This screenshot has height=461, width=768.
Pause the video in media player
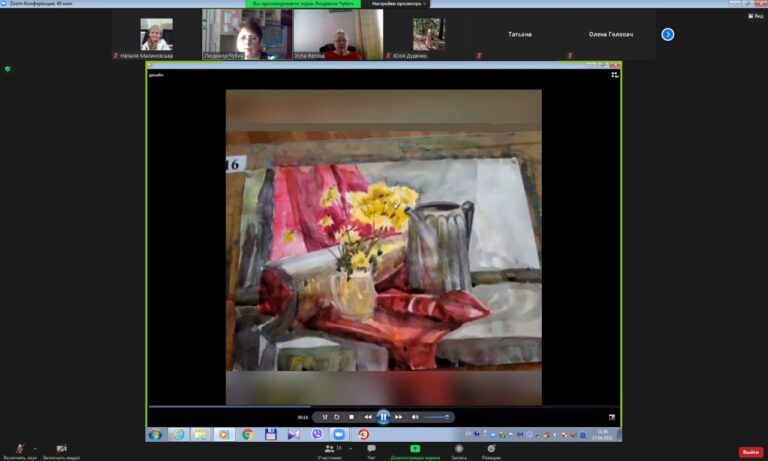(x=383, y=417)
